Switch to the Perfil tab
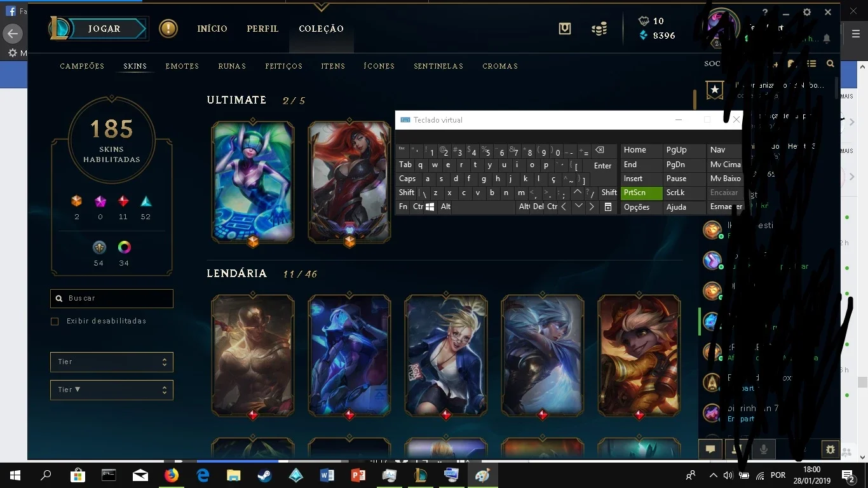 click(x=262, y=29)
